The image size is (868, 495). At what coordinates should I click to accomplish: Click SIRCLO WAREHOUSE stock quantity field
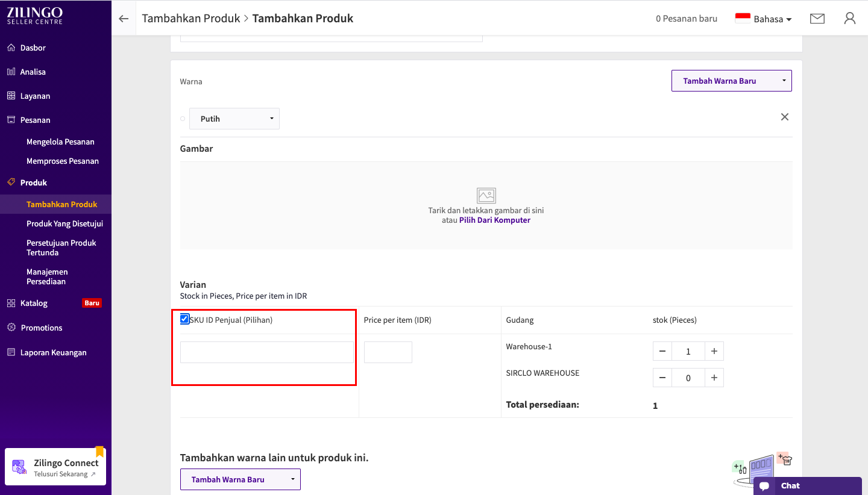(x=688, y=378)
